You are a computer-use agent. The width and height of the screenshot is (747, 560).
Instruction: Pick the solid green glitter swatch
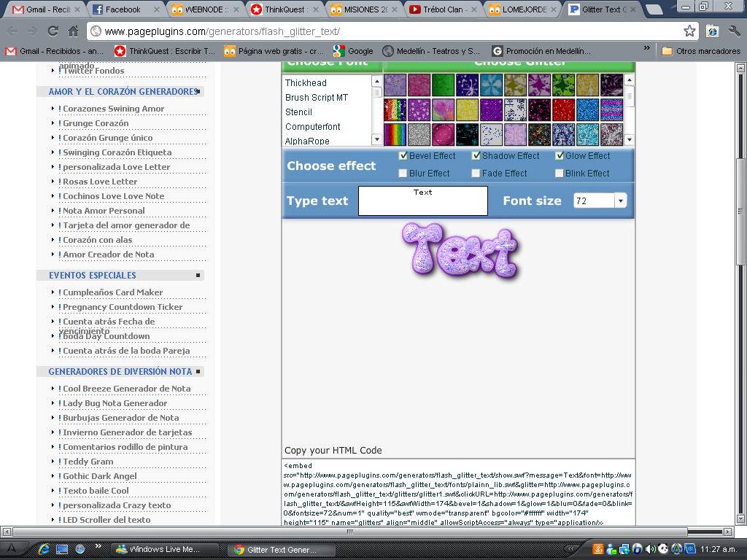coord(443,85)
